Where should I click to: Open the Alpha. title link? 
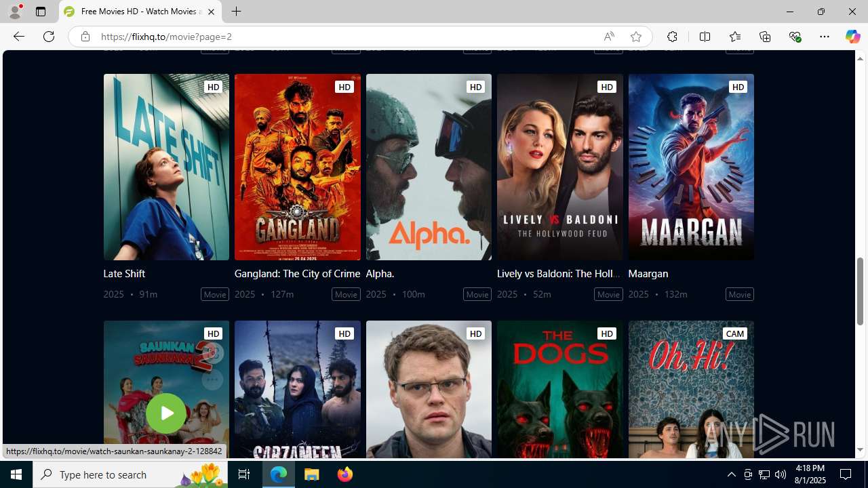coord(380,274)
